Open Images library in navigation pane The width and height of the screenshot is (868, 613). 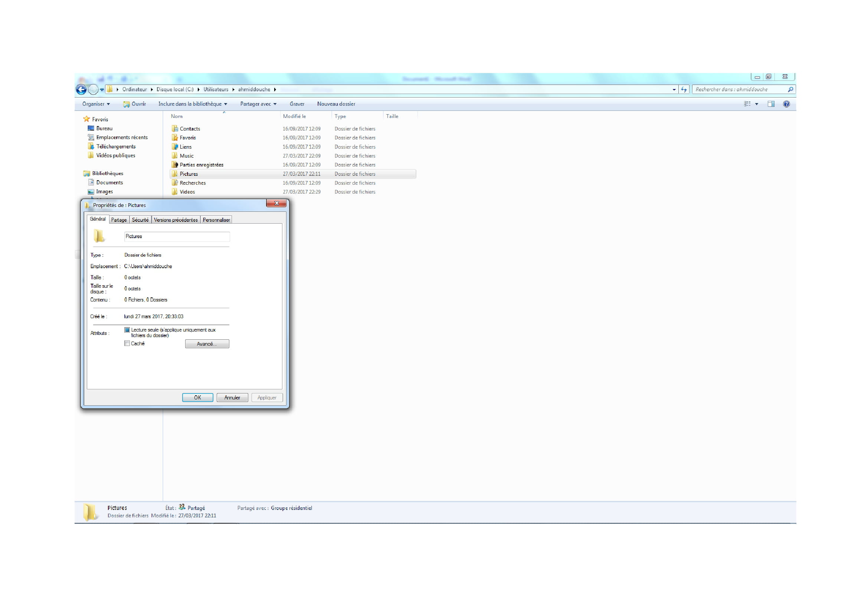tap(104, 191)
